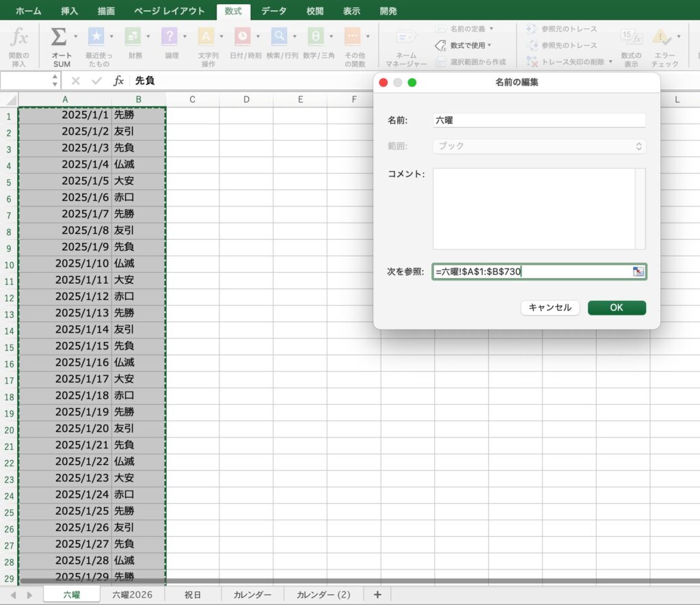Select column D header
The height and width of the screenshot is (605, 700).
(246, 100)
